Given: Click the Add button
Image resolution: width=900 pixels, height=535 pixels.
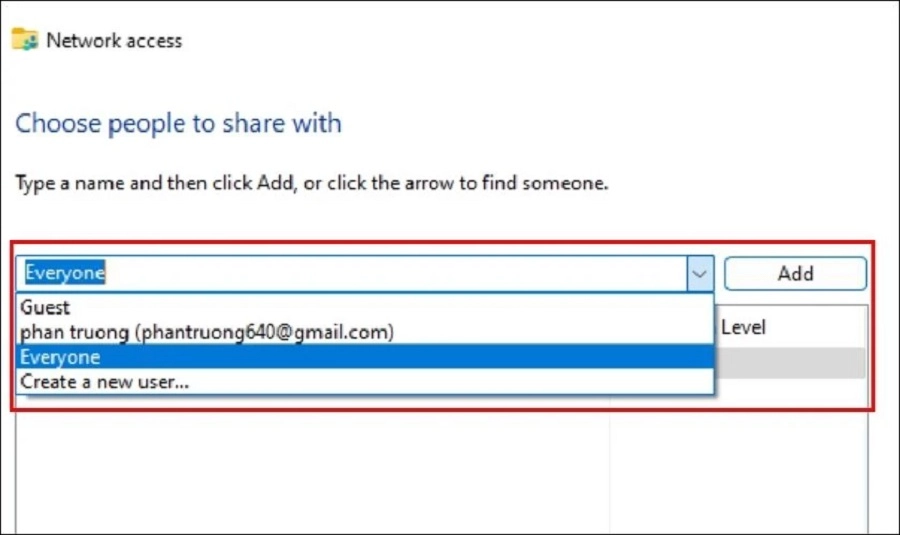Looking at the screenshot, I should coord(795,273).
